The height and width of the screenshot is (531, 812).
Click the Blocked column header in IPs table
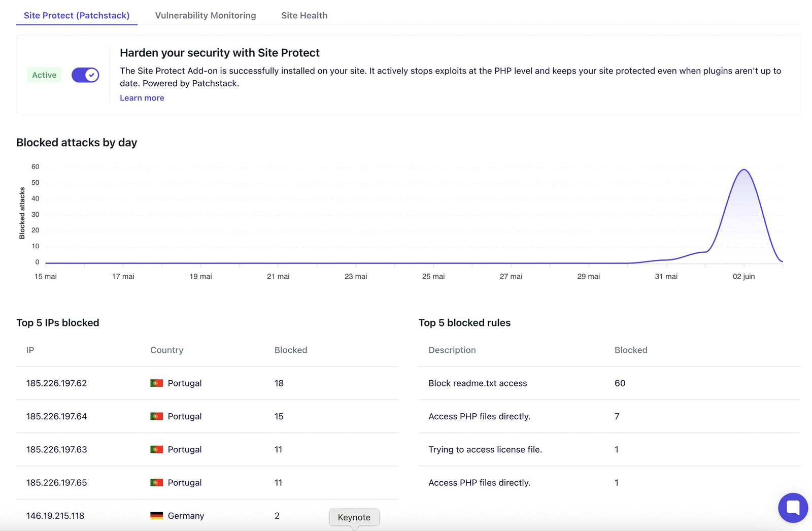point(291,350)
